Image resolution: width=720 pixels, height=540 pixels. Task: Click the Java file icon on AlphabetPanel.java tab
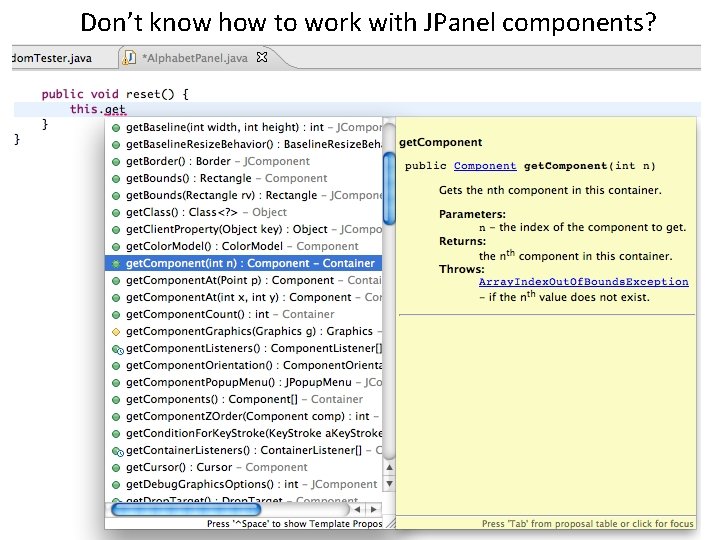[129, 58]
